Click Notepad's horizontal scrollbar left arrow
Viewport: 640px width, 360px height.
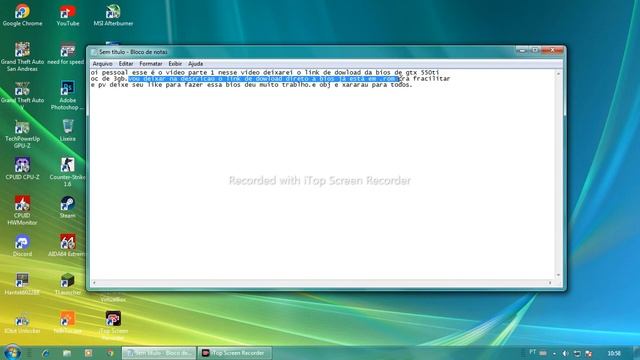(94, 283)
